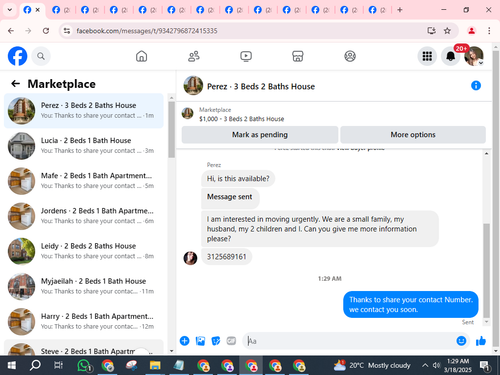The width and height of the screenshot is (500, 375).
Task: Open conversation info icon
Action: [x=476, y=86]
